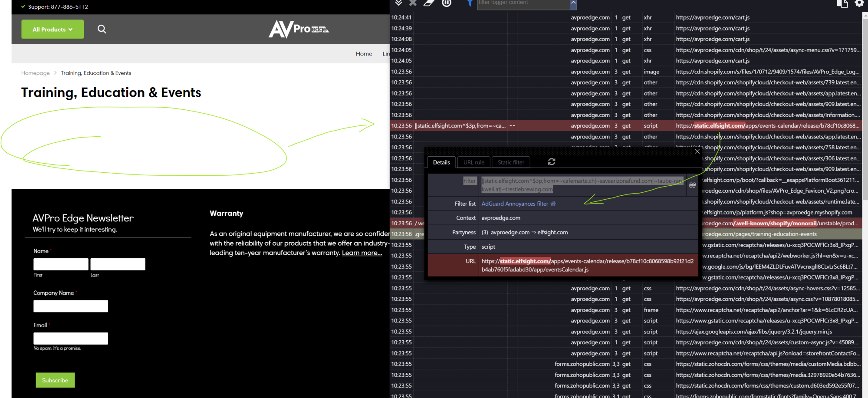
Task: Refresh the request details dialog
Action: coord(551,161)
